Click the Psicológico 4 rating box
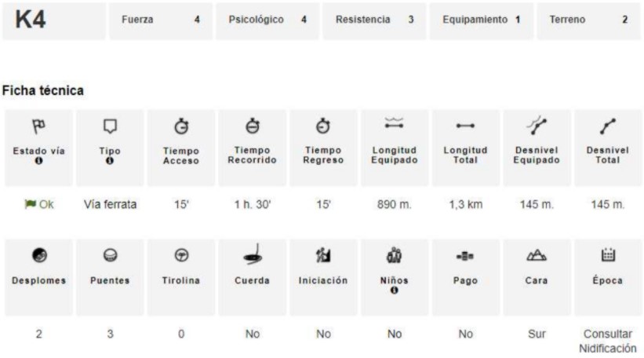Screen dimensions: 644x358 point(267,20)
